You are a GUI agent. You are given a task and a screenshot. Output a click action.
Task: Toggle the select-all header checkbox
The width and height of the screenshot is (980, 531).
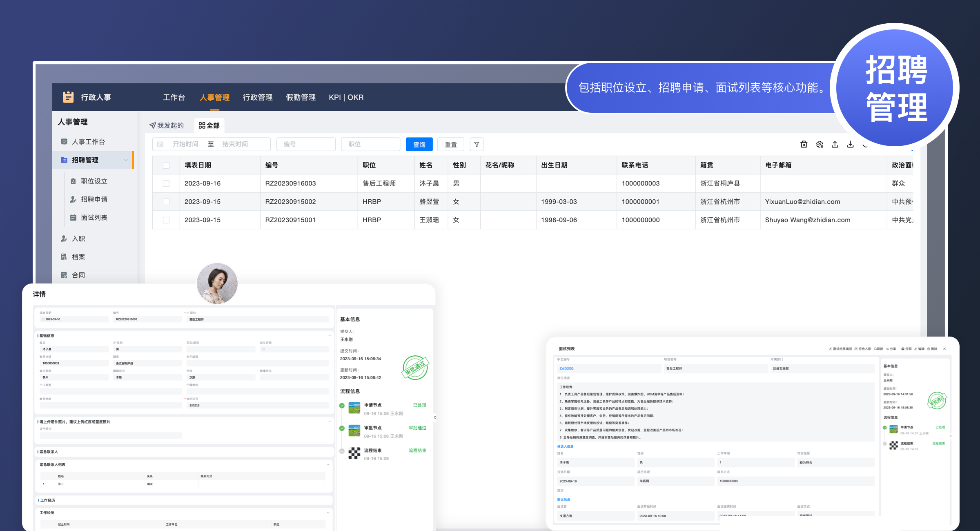[166, 165]
